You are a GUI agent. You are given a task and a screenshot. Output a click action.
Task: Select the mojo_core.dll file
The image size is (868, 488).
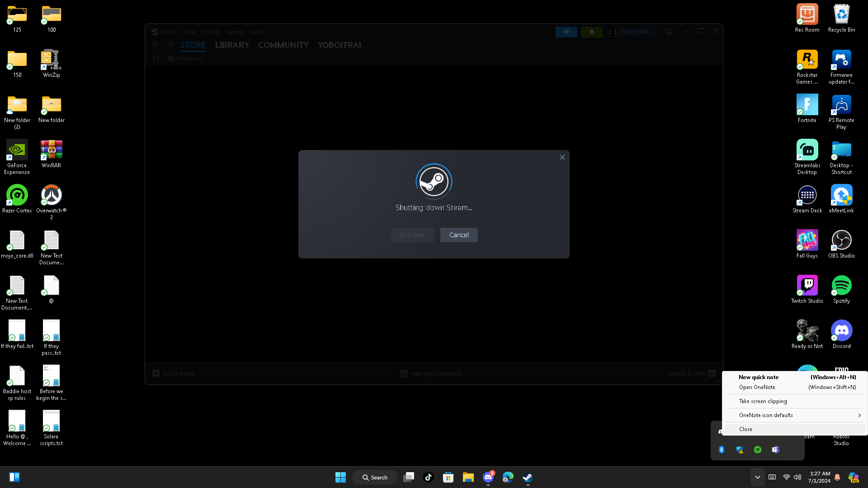(17, 244)
